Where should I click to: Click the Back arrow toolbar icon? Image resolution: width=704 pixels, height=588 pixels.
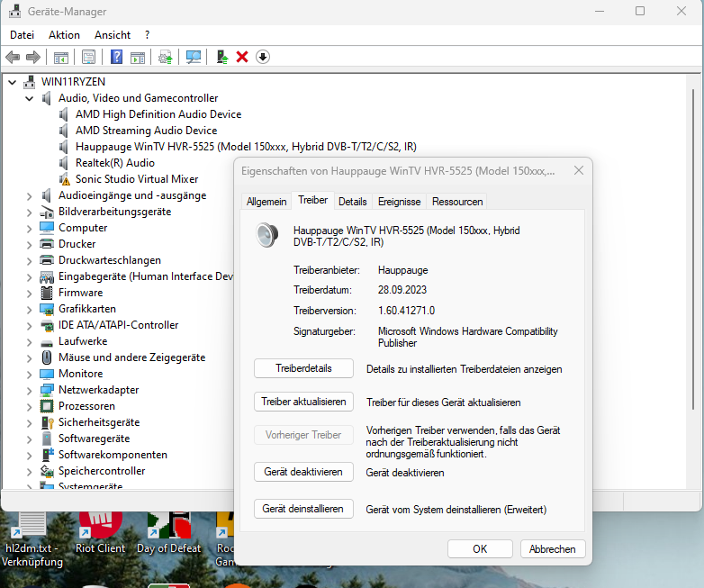13,57
